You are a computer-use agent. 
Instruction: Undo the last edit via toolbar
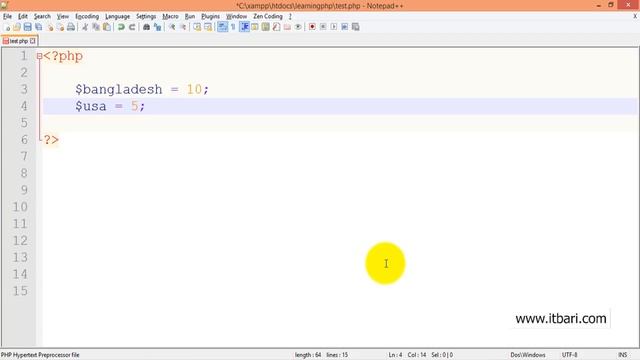click(121, 27)
